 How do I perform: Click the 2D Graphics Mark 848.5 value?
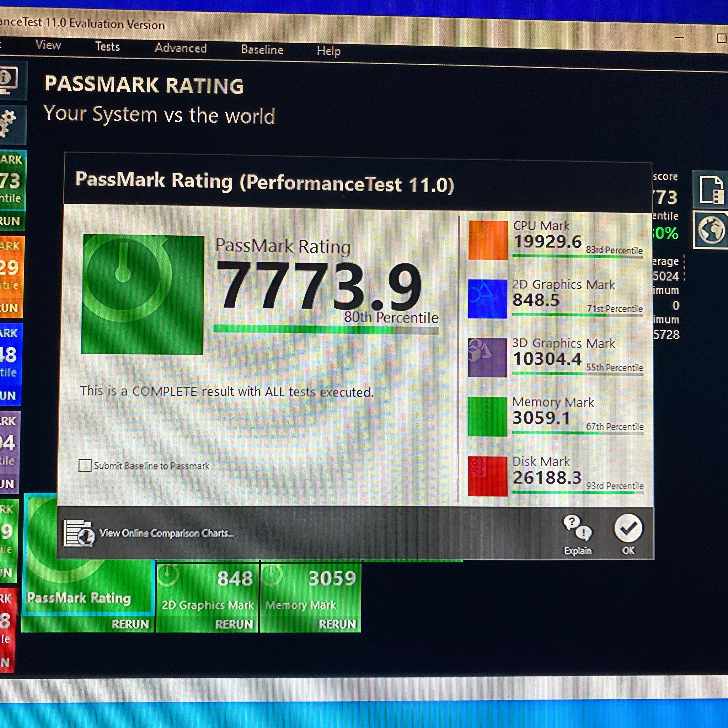[536, 300]
